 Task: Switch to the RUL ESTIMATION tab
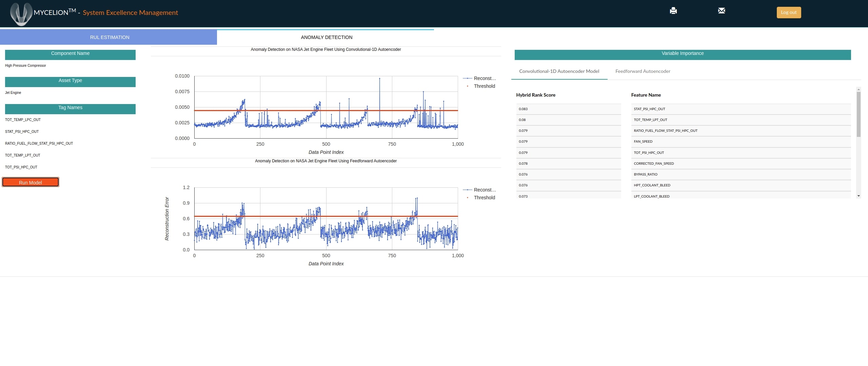(110, 37)
